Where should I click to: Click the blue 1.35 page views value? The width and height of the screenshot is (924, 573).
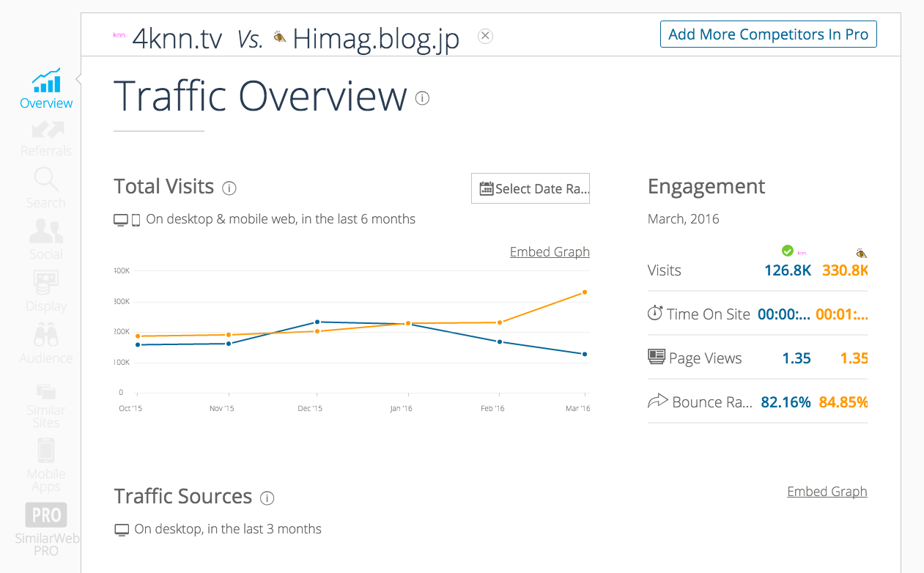(x=797, y=358)
